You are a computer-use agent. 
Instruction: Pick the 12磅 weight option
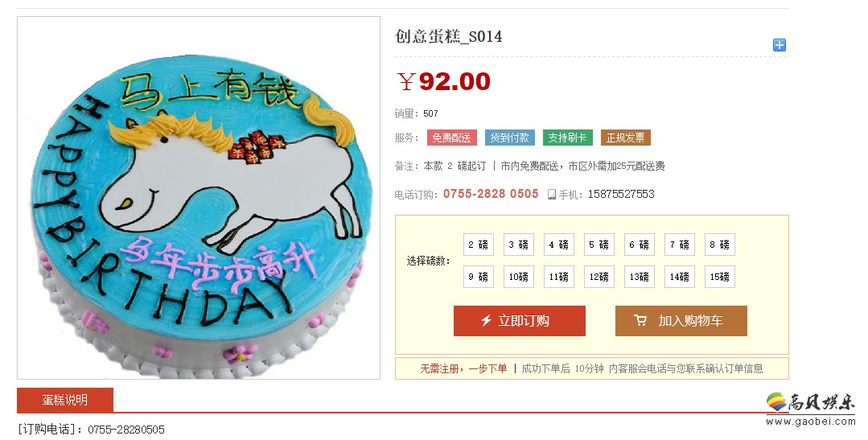(599, 277)
